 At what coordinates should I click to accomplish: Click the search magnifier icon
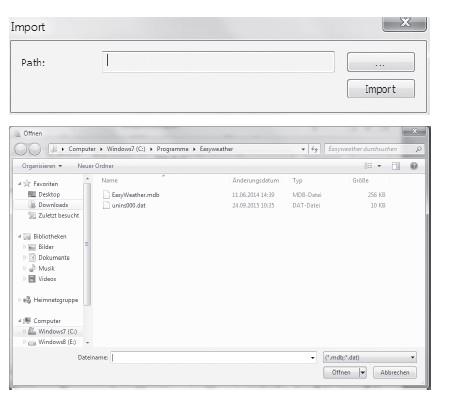pos(419,149)
